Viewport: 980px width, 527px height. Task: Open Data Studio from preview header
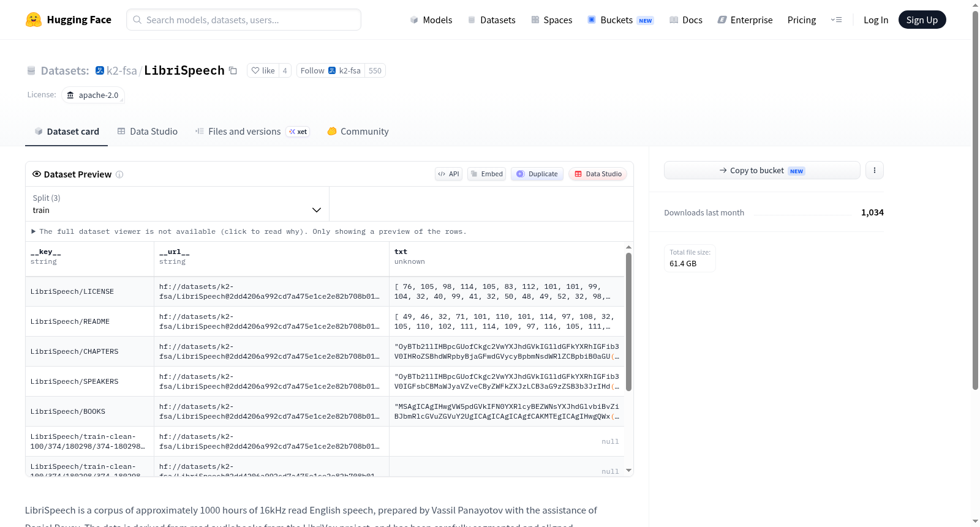(x=598, y=174)
